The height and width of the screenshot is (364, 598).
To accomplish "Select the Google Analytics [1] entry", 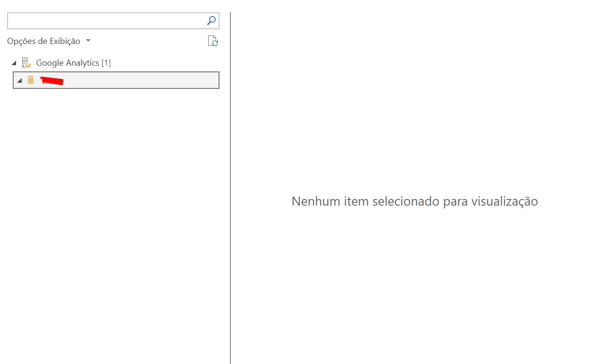I will tap(73, 62).
